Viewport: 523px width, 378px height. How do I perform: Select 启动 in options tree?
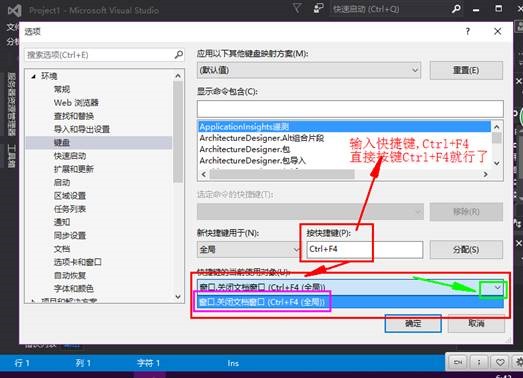[x=62, y=182]
